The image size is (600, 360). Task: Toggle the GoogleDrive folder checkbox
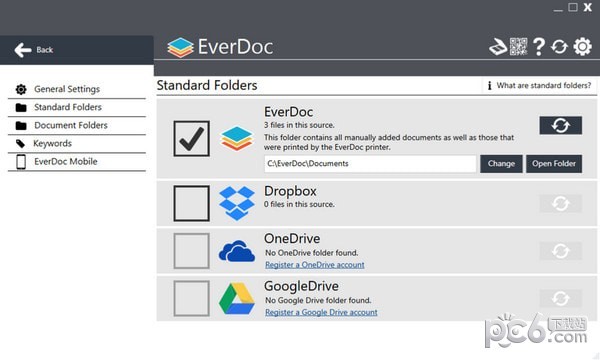click(191, 298)
